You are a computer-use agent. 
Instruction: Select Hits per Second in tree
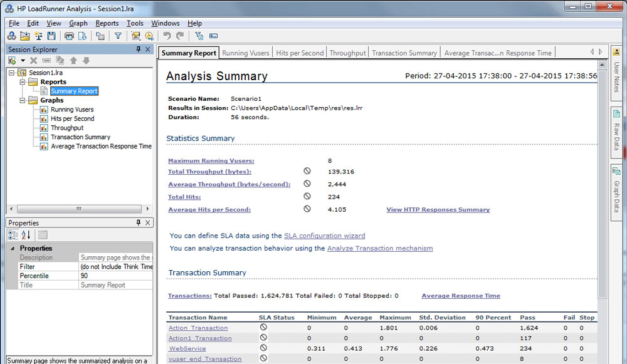[x=72, y=118]
